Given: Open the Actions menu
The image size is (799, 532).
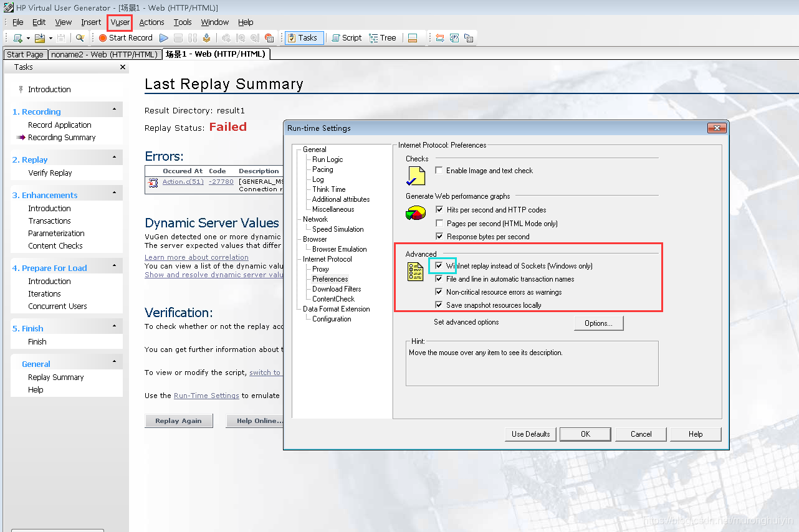Looking at the screenshot, I should point(151,22).
